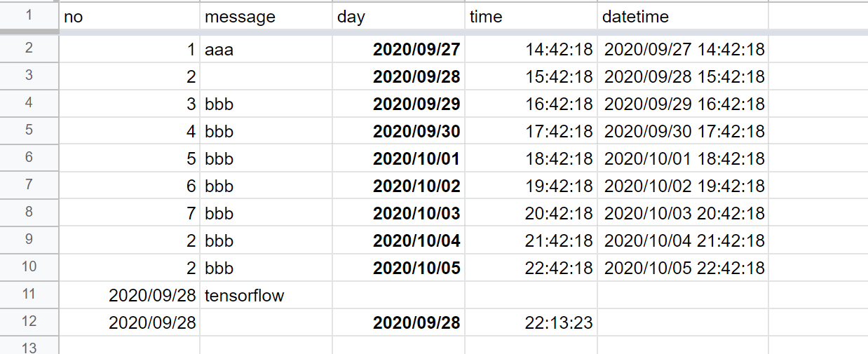Select the bold day cell 2020/09/30
Screen dimensions: 868x354
pos(398,132)
